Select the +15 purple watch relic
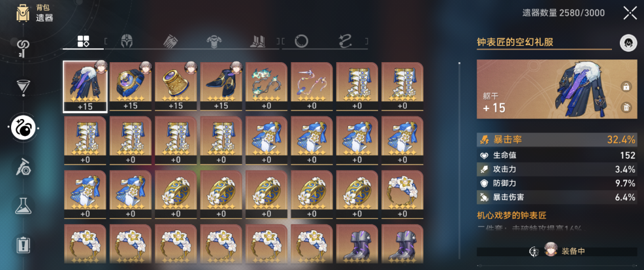 [130, 87]
